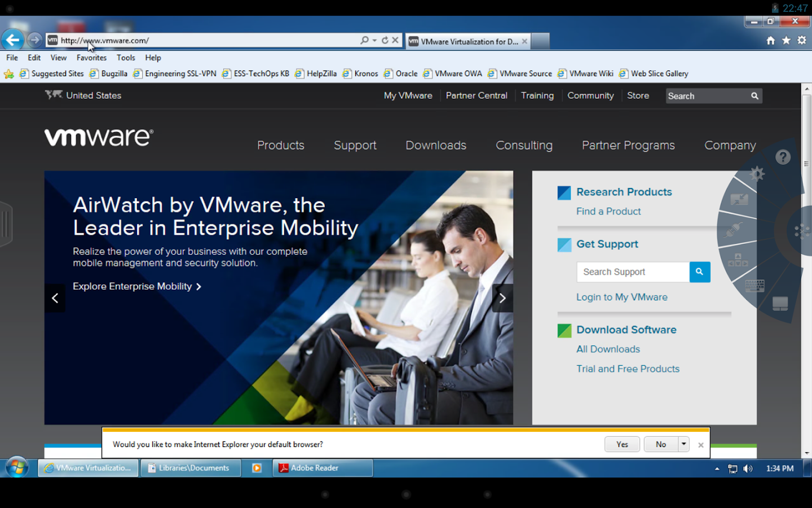The width and height of the screenshot is (812, 508).
Task: Open Internet Explorer tools gear
Action: point(801,41)
